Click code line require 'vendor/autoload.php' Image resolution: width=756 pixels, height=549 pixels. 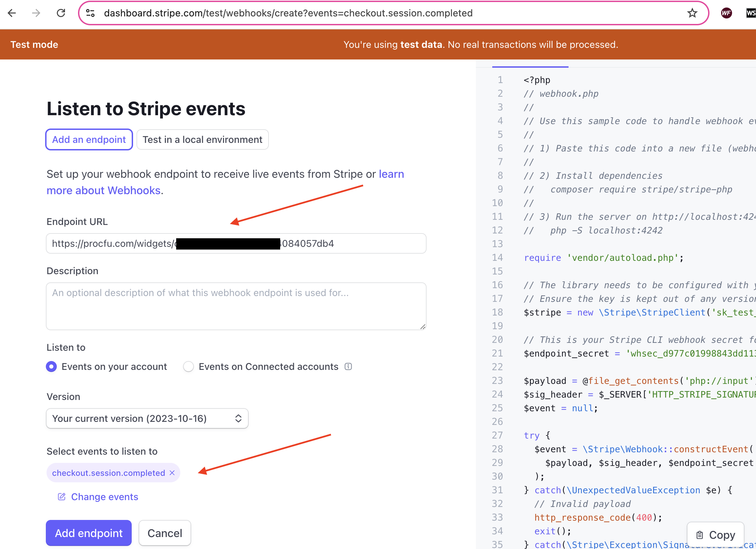pyautogui.click(x=603, y=258)
